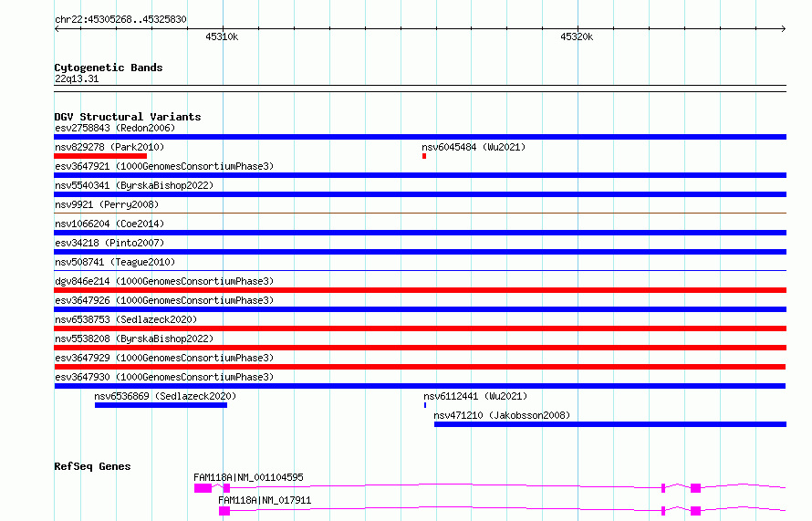Select the blue esv3647921 variant bar
The height and width of the screenshot is (521, 812).
[x=420, y=175]
